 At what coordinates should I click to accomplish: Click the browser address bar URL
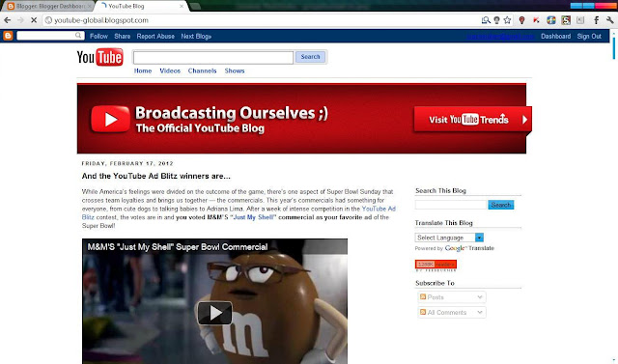100,20
